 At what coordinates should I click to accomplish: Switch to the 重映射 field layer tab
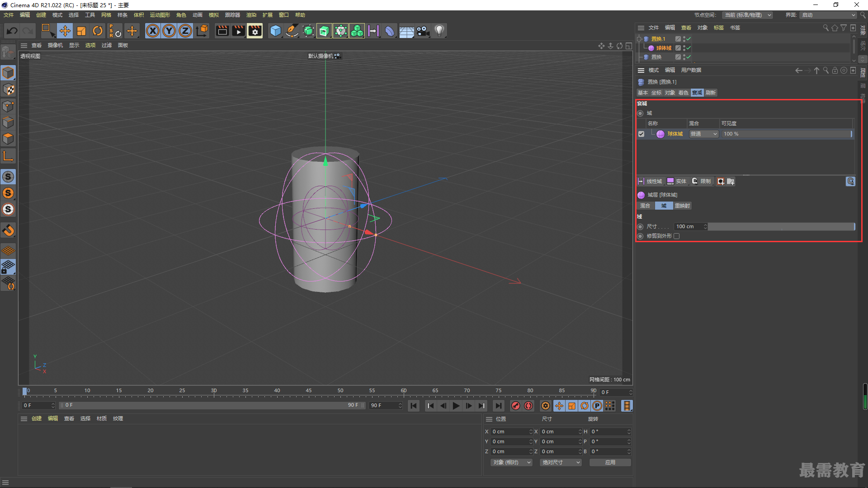coord(682,206)
